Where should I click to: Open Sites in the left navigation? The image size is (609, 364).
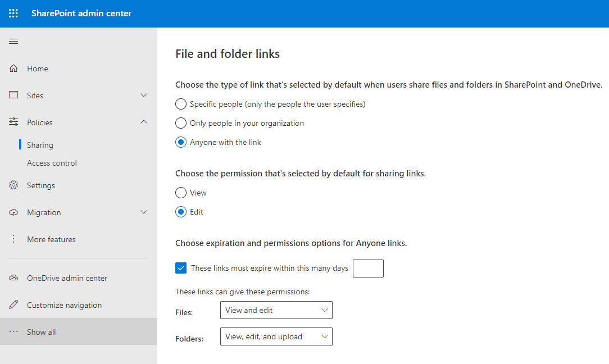point(35,95)
